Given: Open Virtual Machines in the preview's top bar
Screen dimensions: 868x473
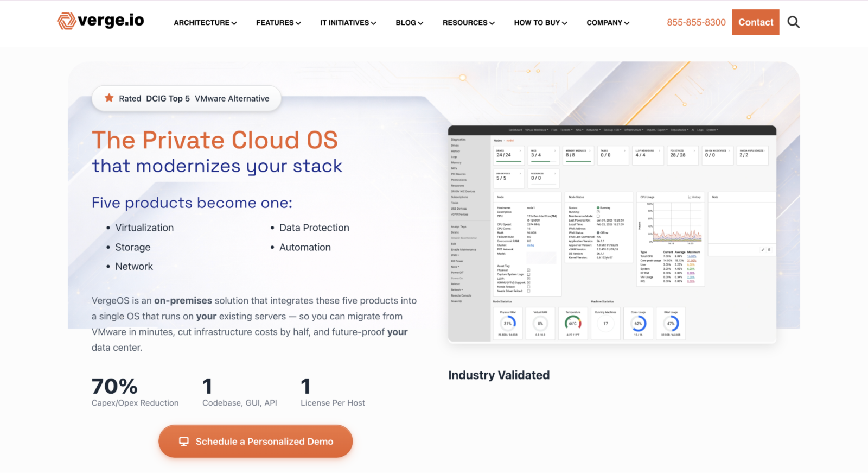Looking at the screenshot, I should point(537,130).
